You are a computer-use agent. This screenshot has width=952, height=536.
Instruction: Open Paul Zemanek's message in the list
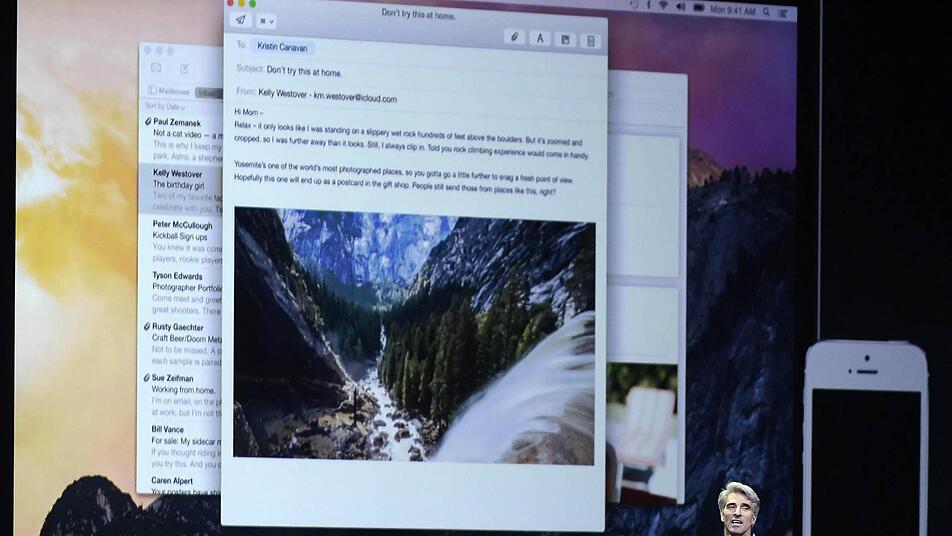coord(181,138)
